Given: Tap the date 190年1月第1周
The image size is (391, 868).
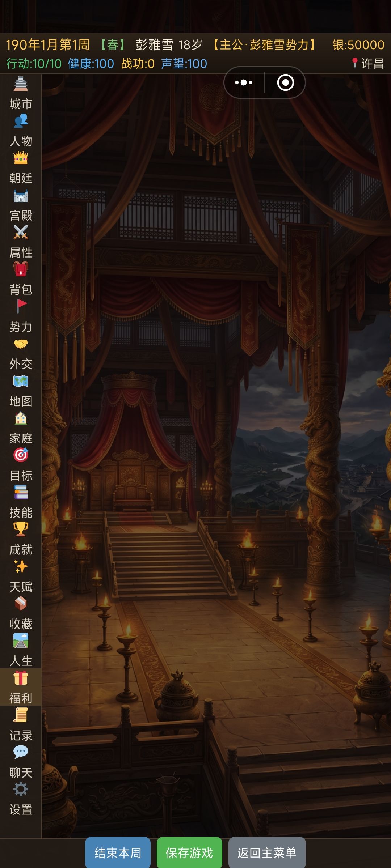Looking at the screenshot, I should [48, 45].
